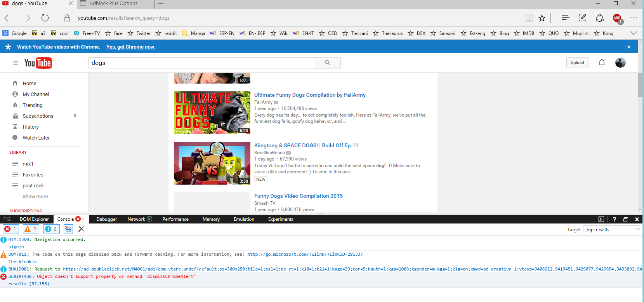Screen dimensions: 644x302
Task: Add this page to favorites star
Action: tap(542, 18)
